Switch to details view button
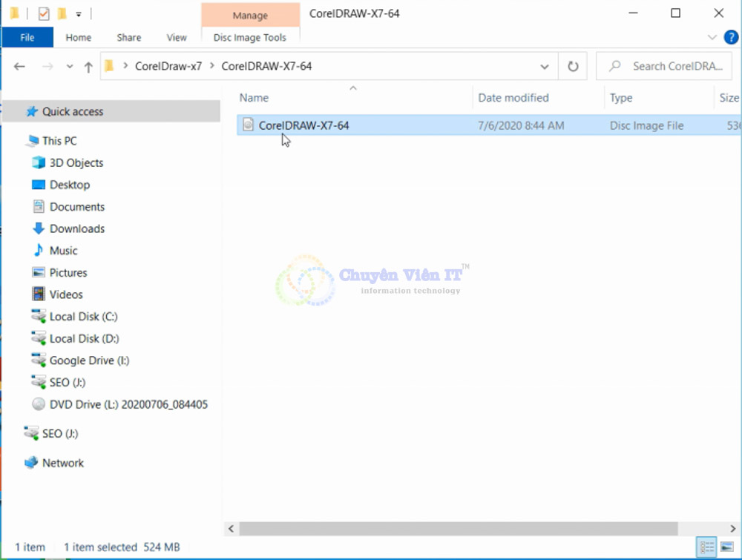The image size is (742, 560). (706, 547)
